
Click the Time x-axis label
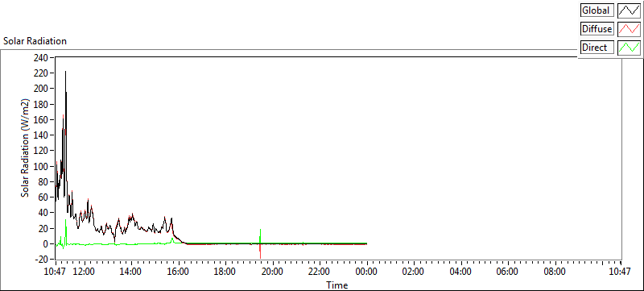coord(337,285)
